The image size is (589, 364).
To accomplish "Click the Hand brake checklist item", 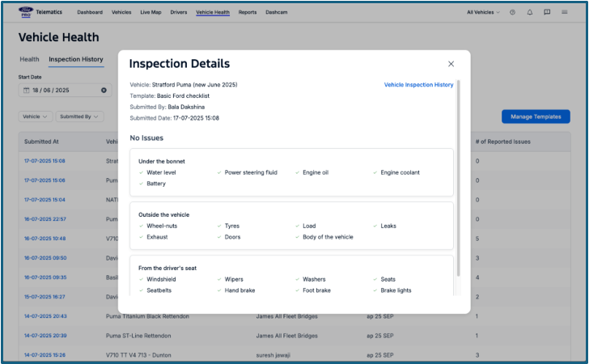I will [x=236, y=290].
